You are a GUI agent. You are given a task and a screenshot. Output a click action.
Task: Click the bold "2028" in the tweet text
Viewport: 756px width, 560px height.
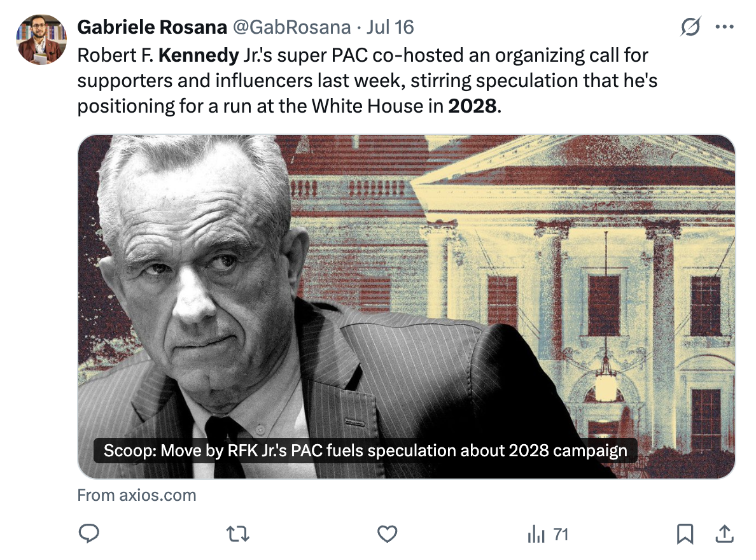[472, 105]
